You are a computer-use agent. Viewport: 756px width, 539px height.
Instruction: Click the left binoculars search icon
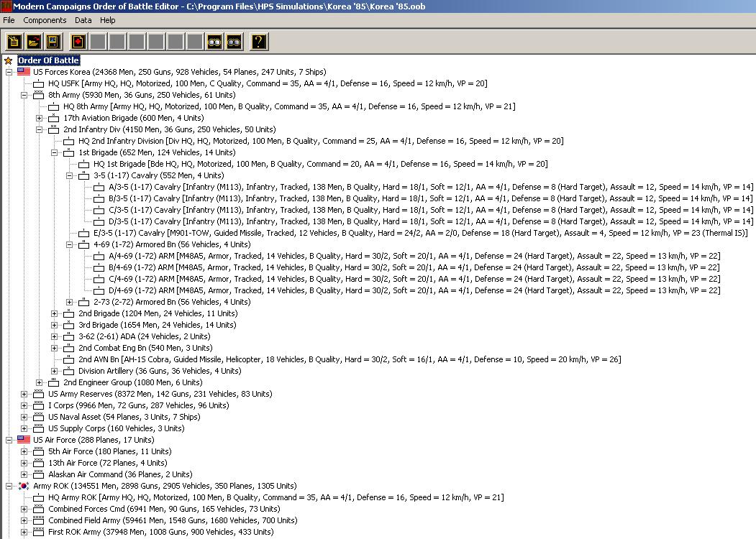pos(214,42)
